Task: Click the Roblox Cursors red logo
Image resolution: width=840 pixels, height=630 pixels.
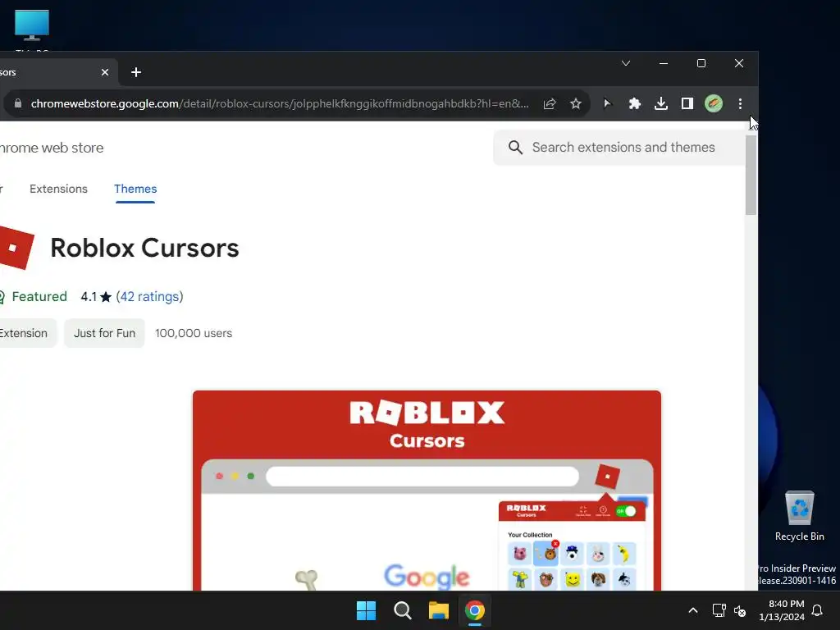Action: click(16, 248)
